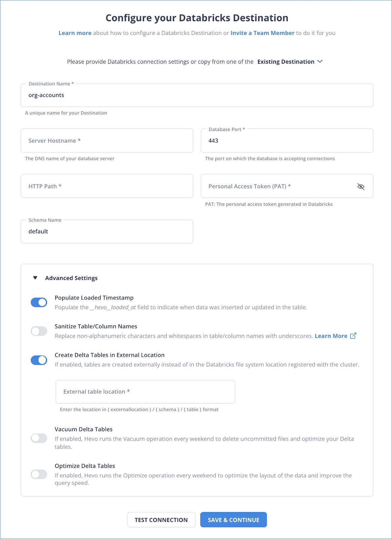392x539 pixels.
Task: Open Learn More link for sanitizing names
Action: click(331, 336)
